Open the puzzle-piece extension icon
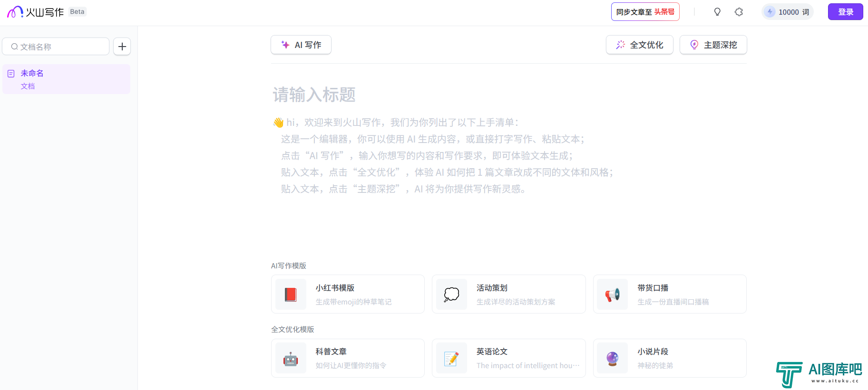868x390 pixels. point(739,12)
